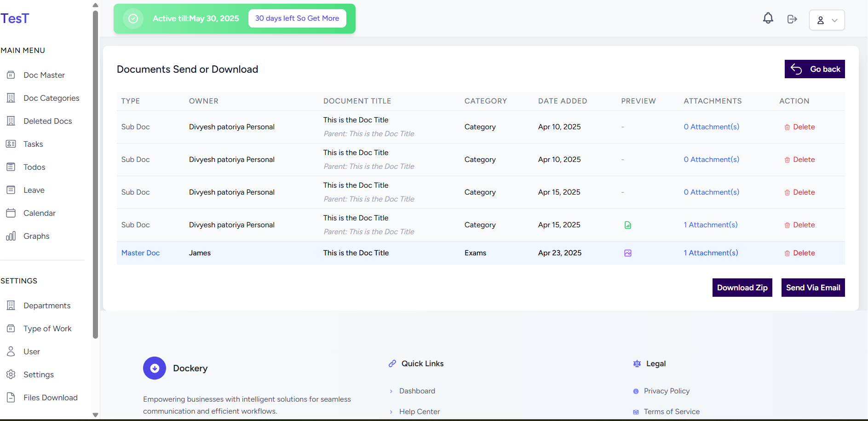Screen dimensions: 868x421
Task: Delete the first Apr 10 Sub Doc
Action: pyautogui.click(x=799, y=127)
